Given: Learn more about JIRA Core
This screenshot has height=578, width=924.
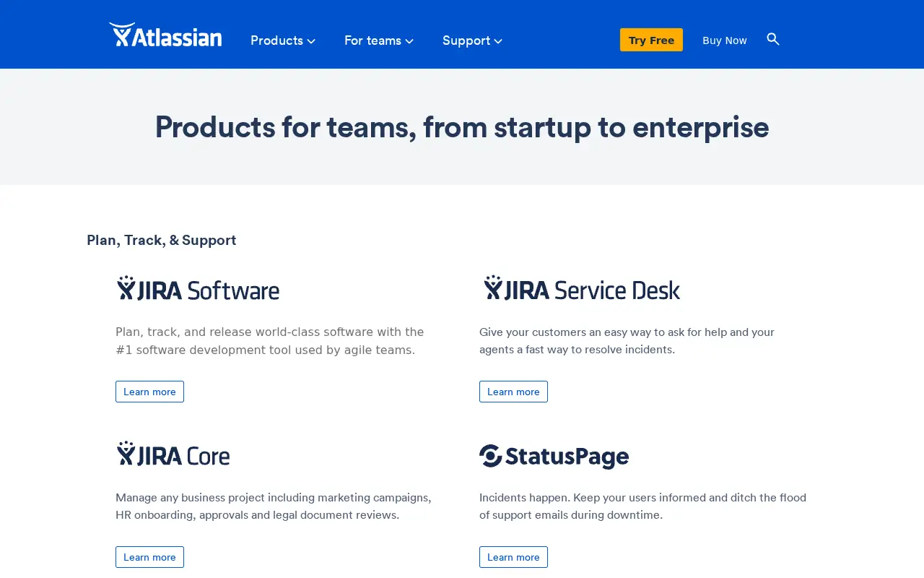Looking at the screenshot, I should click(149, 557).
